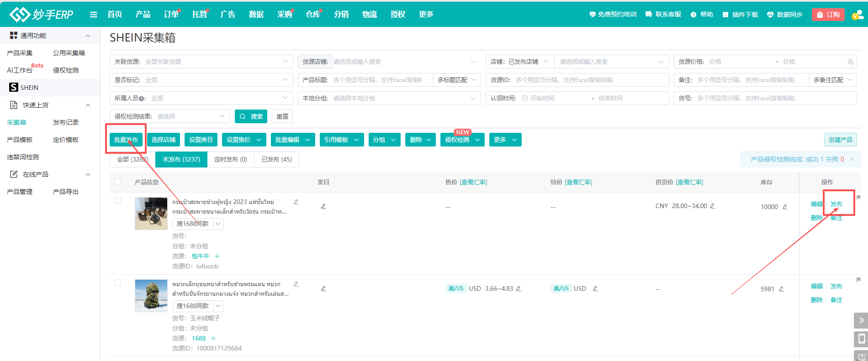868x361 pixels.
Task: Check the first product's checkbox
Action: [x=118, y=200]
